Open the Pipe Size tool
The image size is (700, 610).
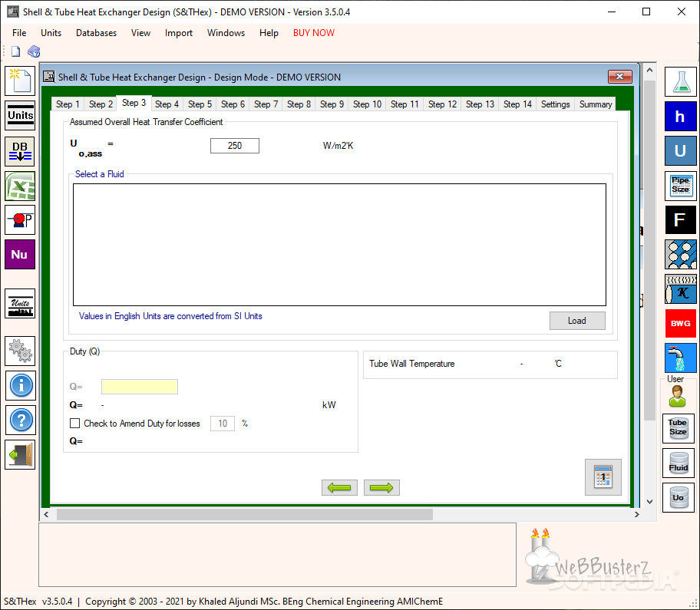680,186
